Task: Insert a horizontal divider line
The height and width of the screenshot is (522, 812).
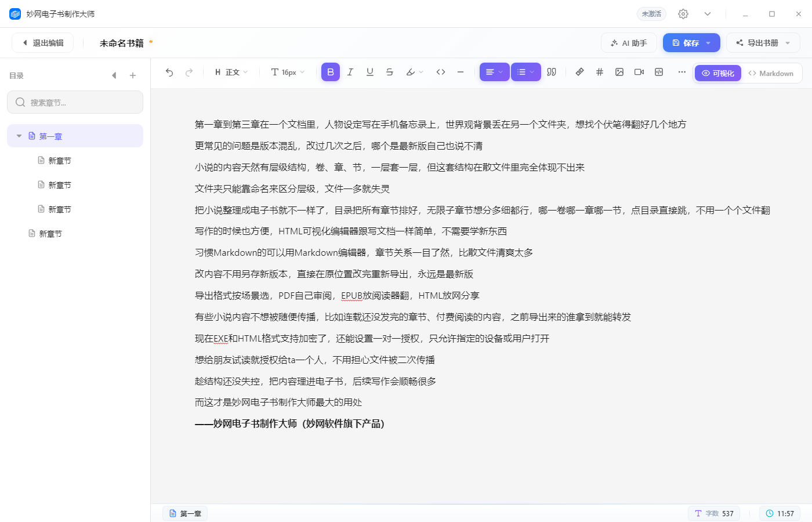Action: [461, 72]
